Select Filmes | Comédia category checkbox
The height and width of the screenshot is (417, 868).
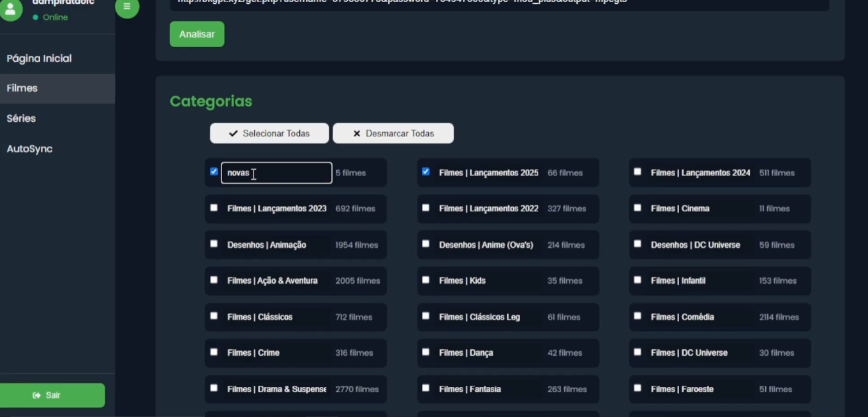(638, 316)
